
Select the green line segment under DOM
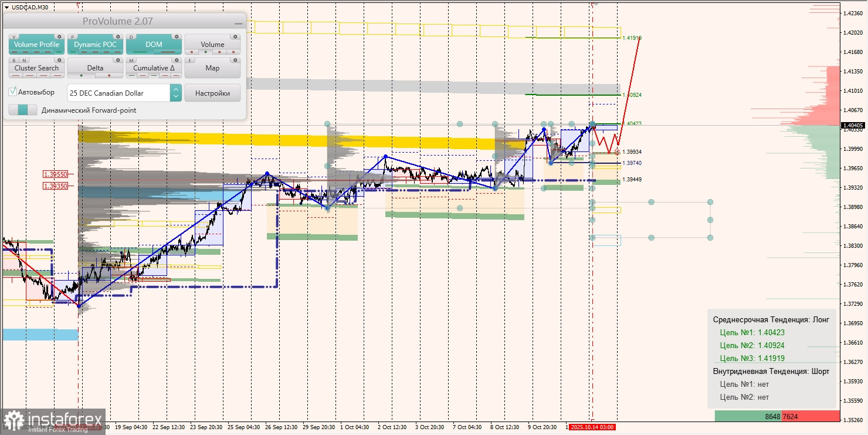[x=141, y=52]
